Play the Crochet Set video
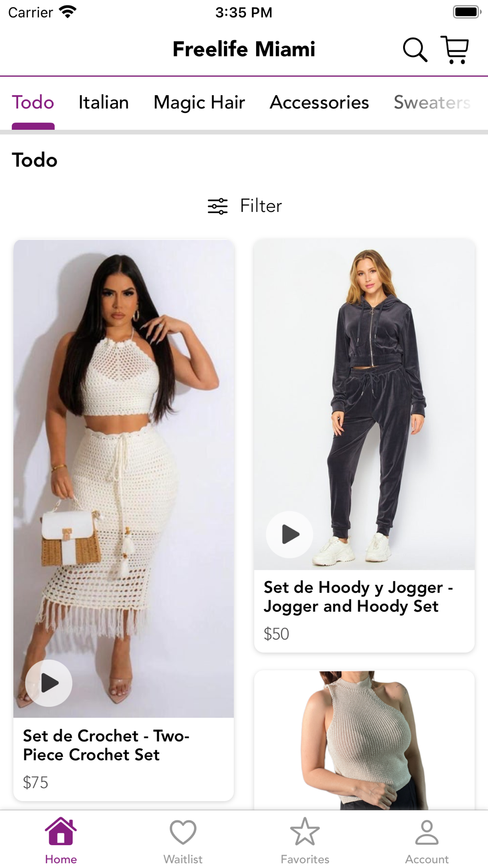 49,683
